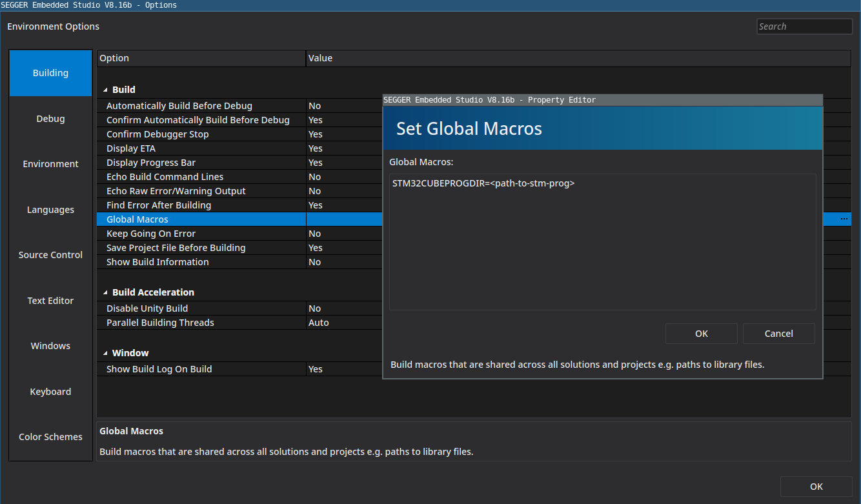Collapse the Build section triangle

point(105,90)
